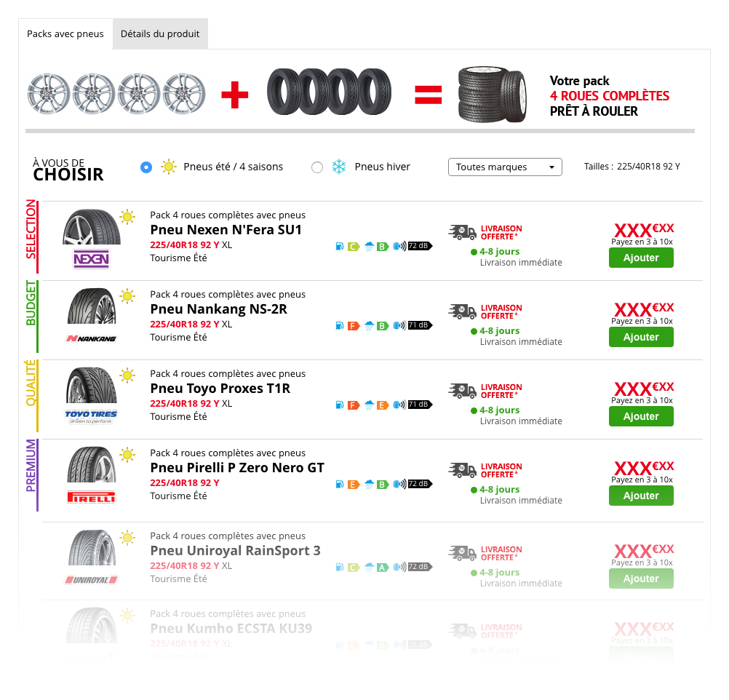Screen dimensions: 729x700
Task: Click the Toyo wet grip E label
Action: (x=383, y=405)
